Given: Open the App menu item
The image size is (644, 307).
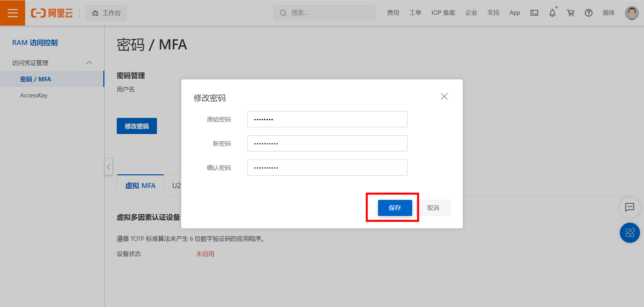Looking at the screenshot, I should pyautogui.click(x=515, y=13).
